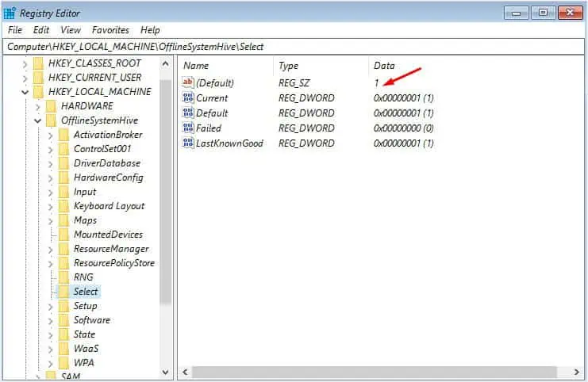Select the LastKnownGood value name

click(x=229, y=143)
